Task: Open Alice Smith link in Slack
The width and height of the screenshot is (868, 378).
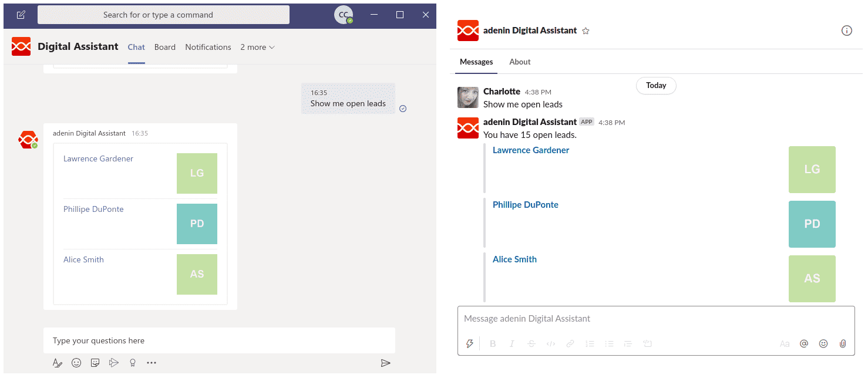Action: coord(514,259)
